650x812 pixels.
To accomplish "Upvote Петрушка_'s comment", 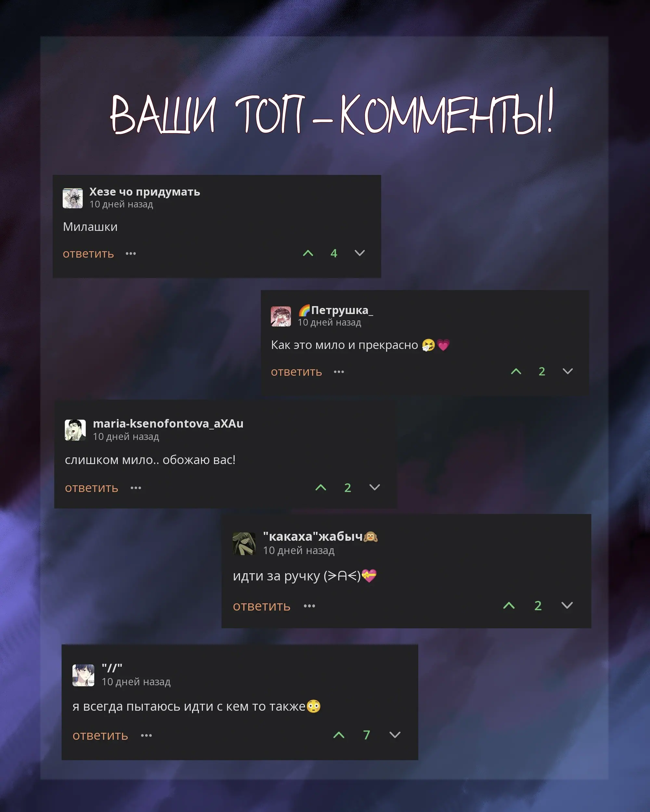I will (x=516, y=371).
